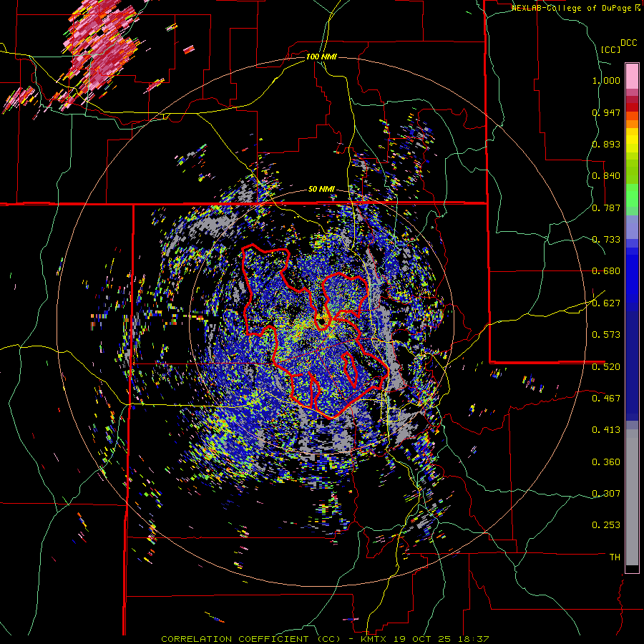This screenshot has width=644, height=644.
Task: Click the pink top segment of color scale
Action: 632,77
